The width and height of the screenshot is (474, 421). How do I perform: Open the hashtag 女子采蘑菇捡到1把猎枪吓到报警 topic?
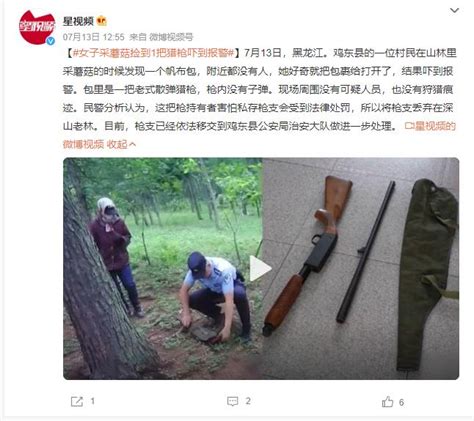tap(153, 53)
